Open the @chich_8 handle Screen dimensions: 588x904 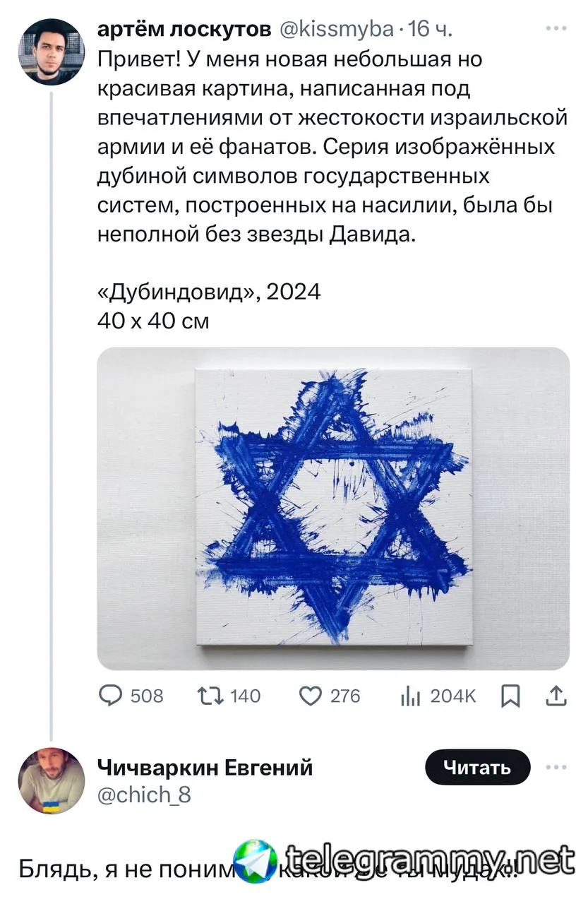(x=144, y=795)
